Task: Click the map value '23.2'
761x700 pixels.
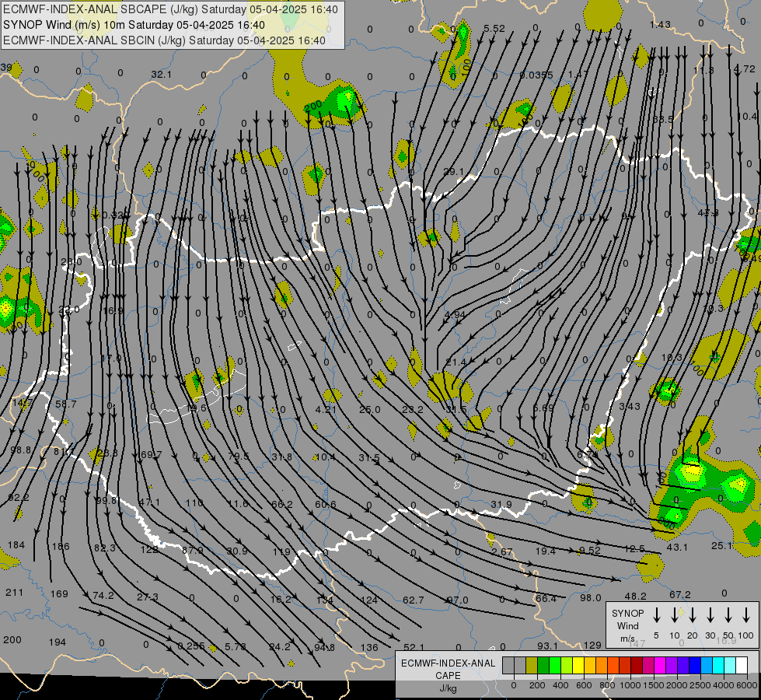Action: point(413,410)
